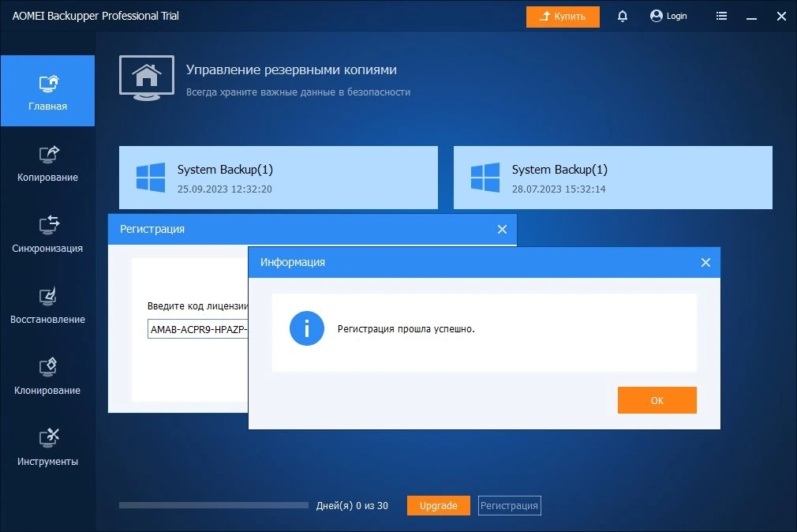
Task: Click the Login user account icon
Action: [x=657, y=17]
